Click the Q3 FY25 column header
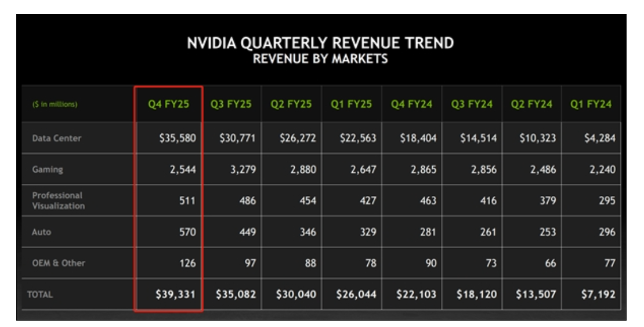 point(231,104)
